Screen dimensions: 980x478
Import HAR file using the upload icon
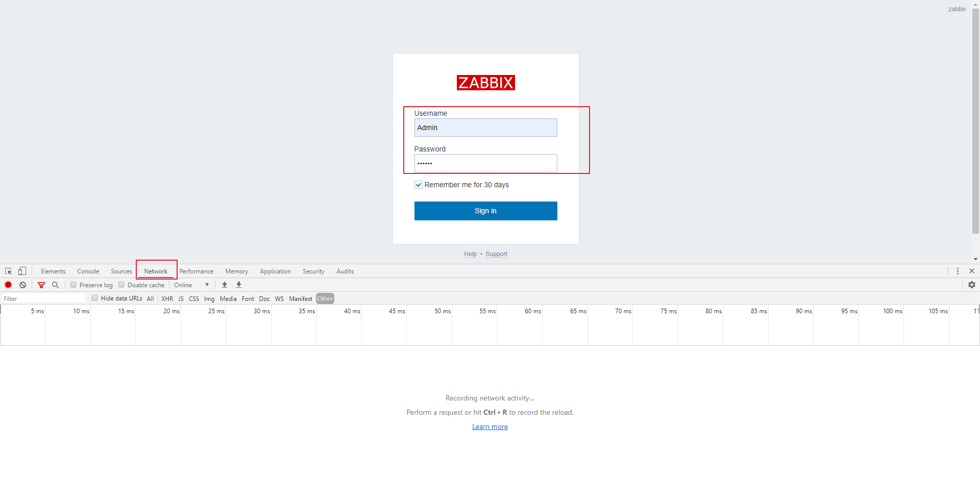[x=225, y=285]
